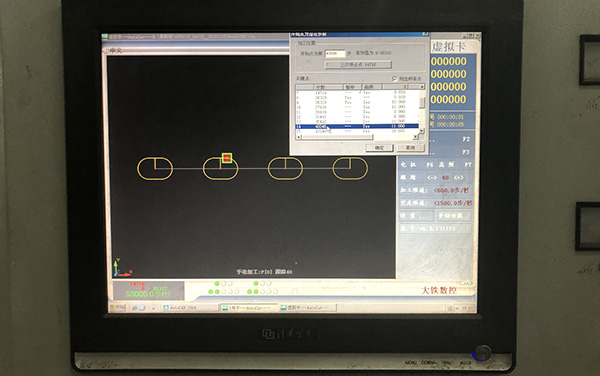This screenshot has height=376, width=600.
Task: Click the start point step input field
Action: (335, 54)
